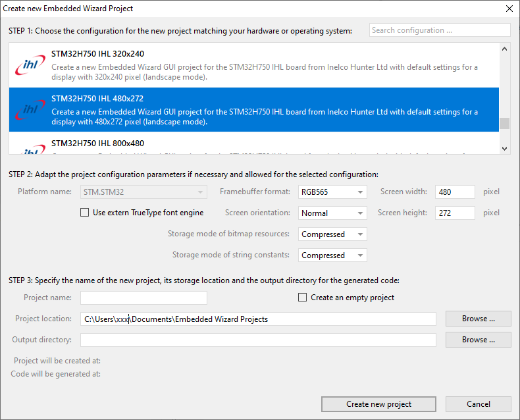520x420 pixels.
Task: Expand the Screen orientation dropdown
Action: coord(332,213)
